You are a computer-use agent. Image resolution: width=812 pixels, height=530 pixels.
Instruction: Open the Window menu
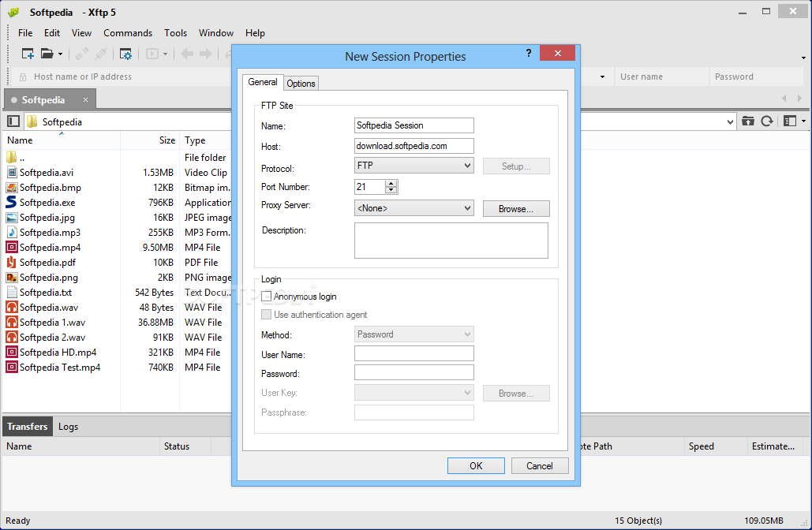click(x=216, y=33)
